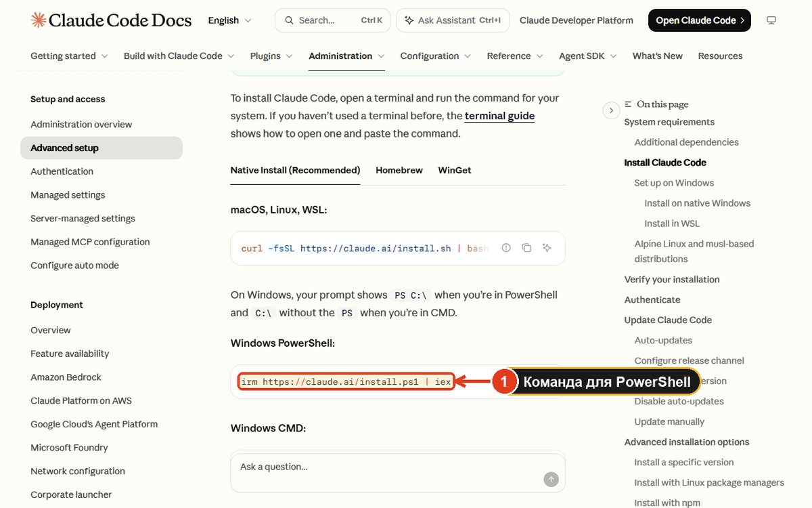Send question with the arrow button
Screen dimensions: 812x508
pos(551,480)
